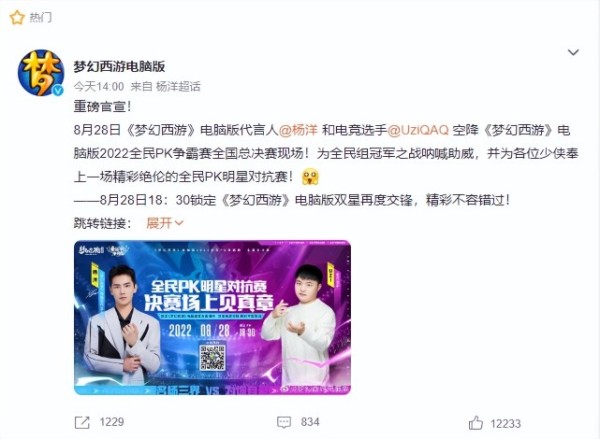Click the blue verified badge on avatar
Screen dimensions: 600x439
(x=58, y=90)
